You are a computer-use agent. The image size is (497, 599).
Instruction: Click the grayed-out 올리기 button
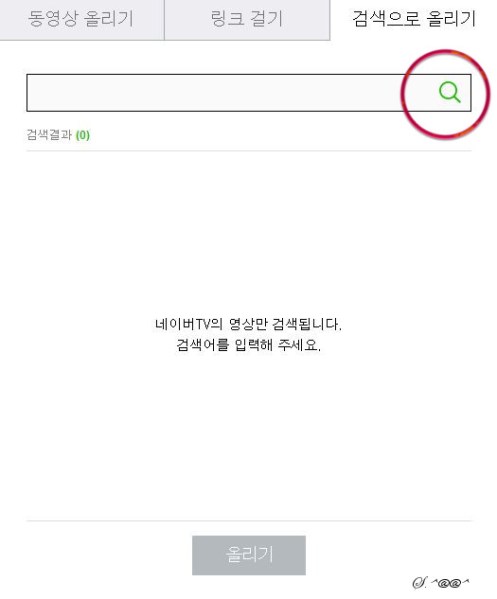coord(249,555)
